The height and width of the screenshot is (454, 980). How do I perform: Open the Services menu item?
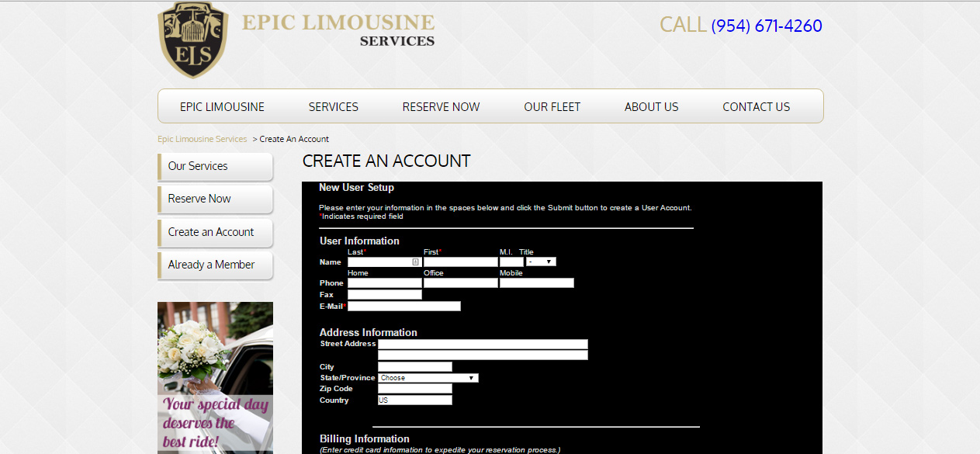(x=333, y=107)
